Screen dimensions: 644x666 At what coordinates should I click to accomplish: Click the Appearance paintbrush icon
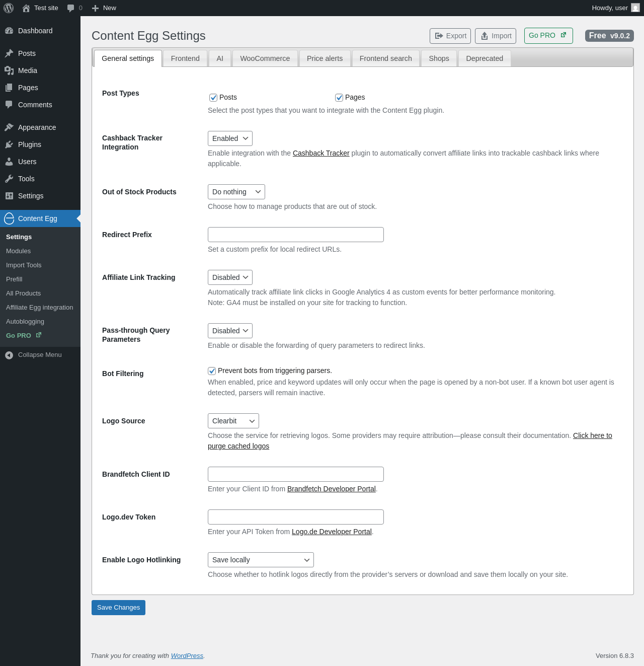coord(9,127)
